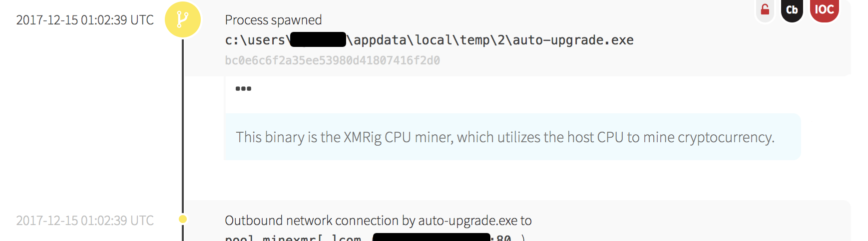This screenshot has height=241, width=868.
Task: Click the pool.minexmr[.]com domain text
Action: coord(293,238)
